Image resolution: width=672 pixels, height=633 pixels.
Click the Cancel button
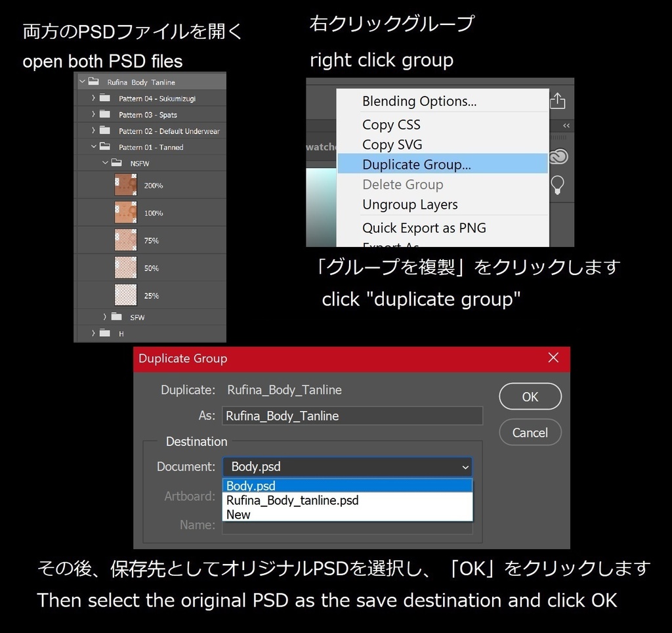[x=530, y=432]
